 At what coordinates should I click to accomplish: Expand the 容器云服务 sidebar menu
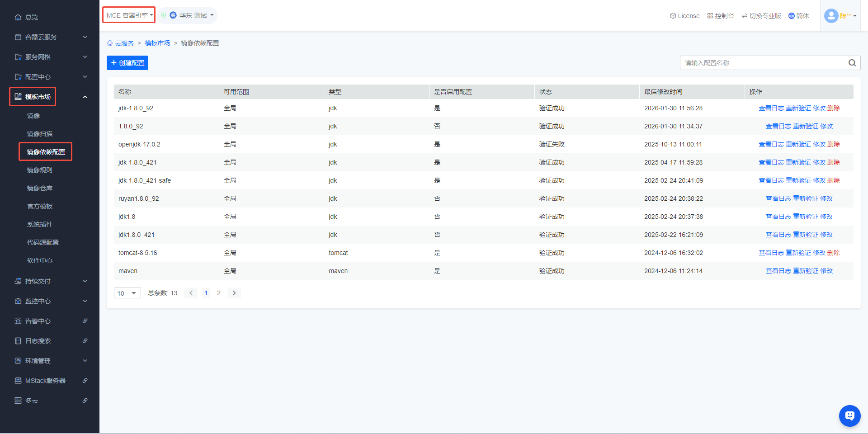click(50, 37)
